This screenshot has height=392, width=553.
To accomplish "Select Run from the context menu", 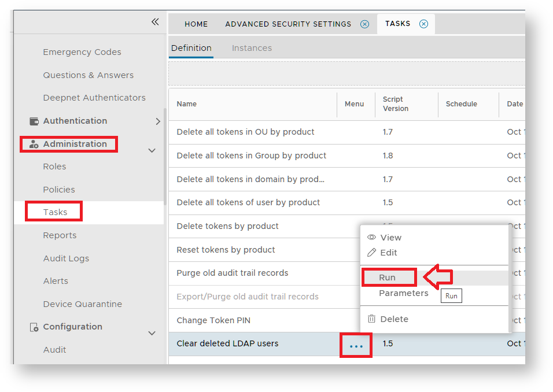I will click(x=388, y=278).
